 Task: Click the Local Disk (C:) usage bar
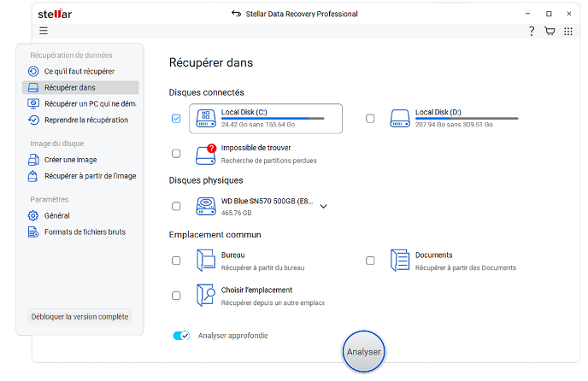point(273,119)
